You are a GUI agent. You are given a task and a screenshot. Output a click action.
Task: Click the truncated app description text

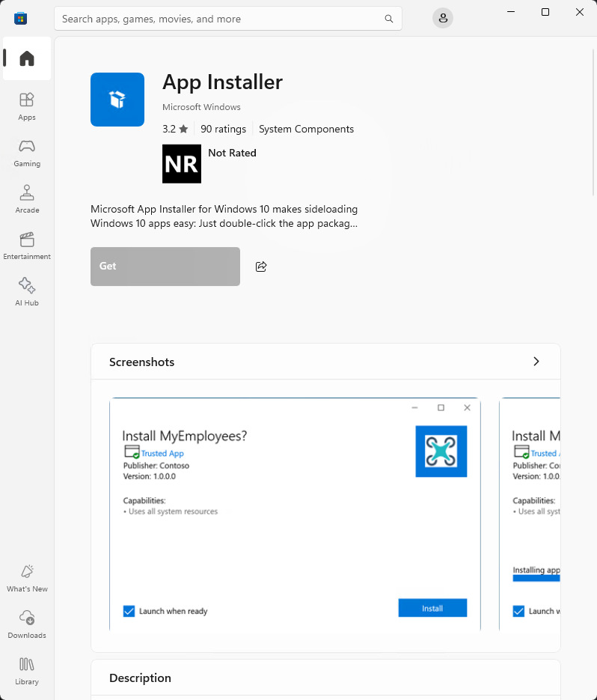(224, 216)
